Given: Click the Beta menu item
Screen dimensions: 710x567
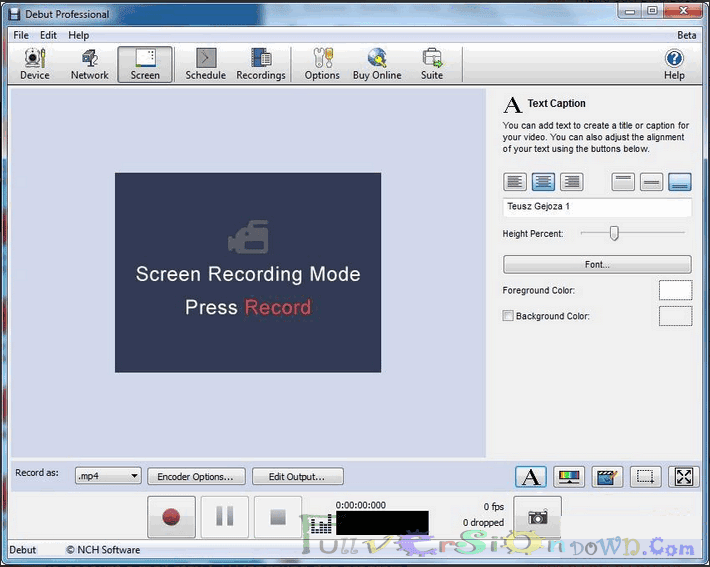Looking at the screenshot, I should [686, 35].
